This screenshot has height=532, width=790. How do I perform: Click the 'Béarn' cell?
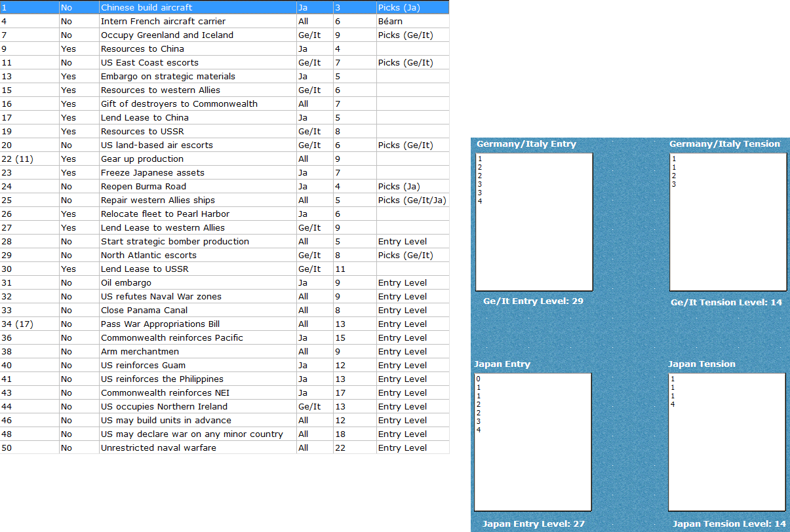[413, 21]
